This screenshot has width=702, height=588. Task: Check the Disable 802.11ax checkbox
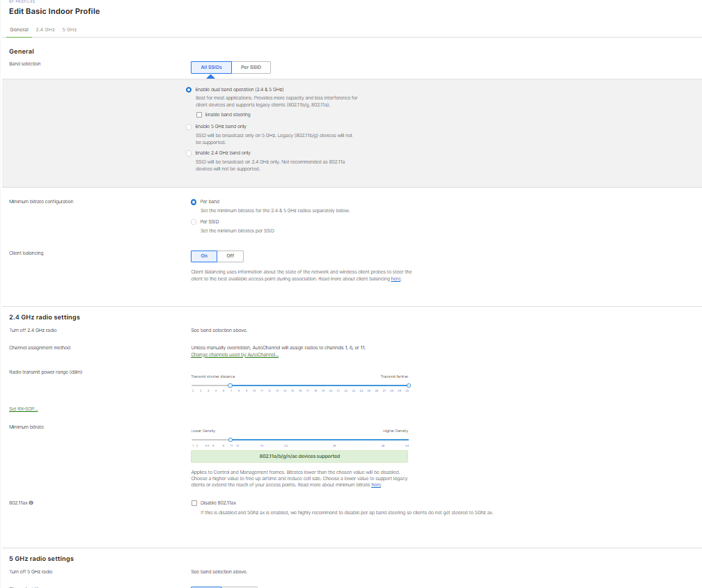194,502
